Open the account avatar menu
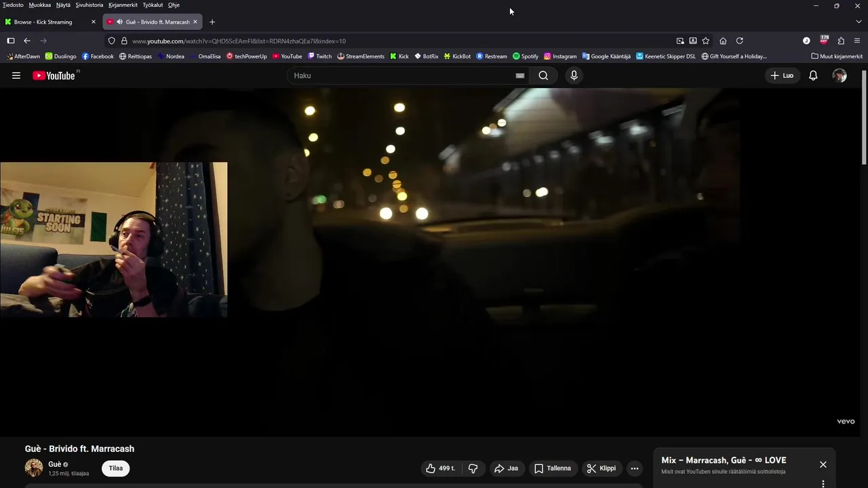This screenshot has height=488, width=868. 840,75
